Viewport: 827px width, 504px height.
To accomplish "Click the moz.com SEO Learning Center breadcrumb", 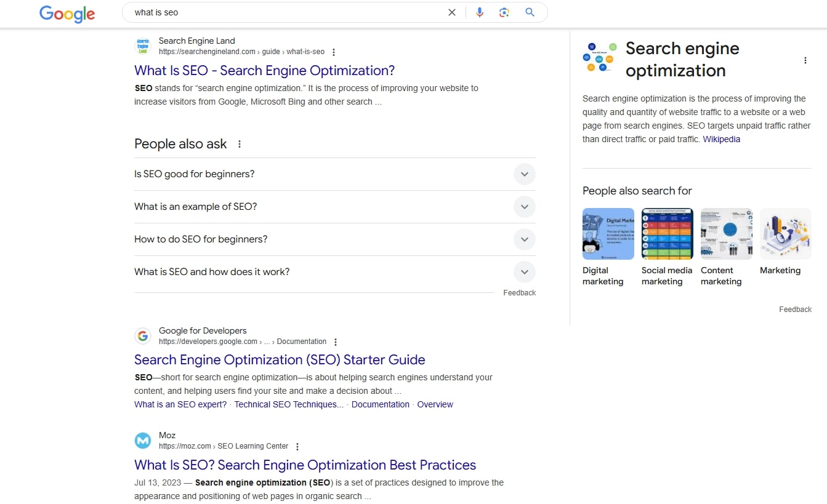I will 224,446.
